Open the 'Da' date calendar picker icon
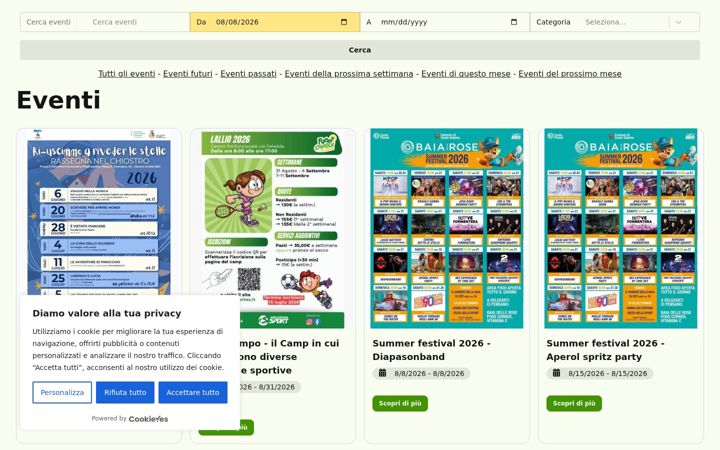 point(344,22)
